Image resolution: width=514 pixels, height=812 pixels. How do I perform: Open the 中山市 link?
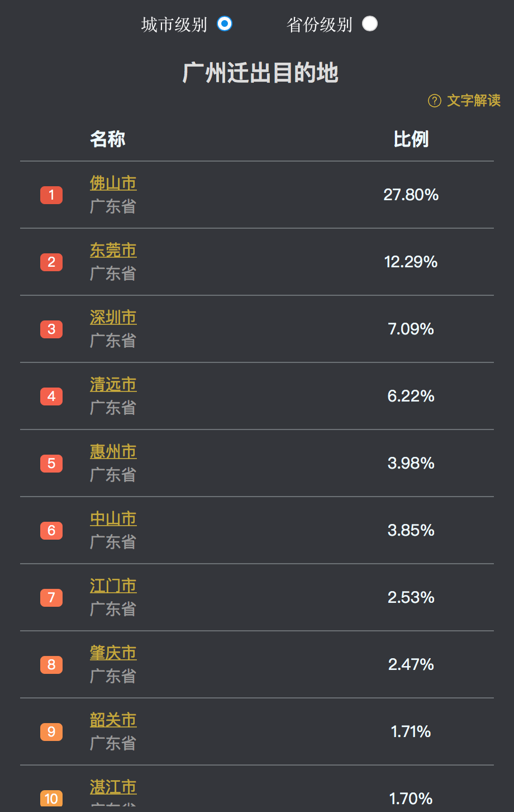click(113, 519)
